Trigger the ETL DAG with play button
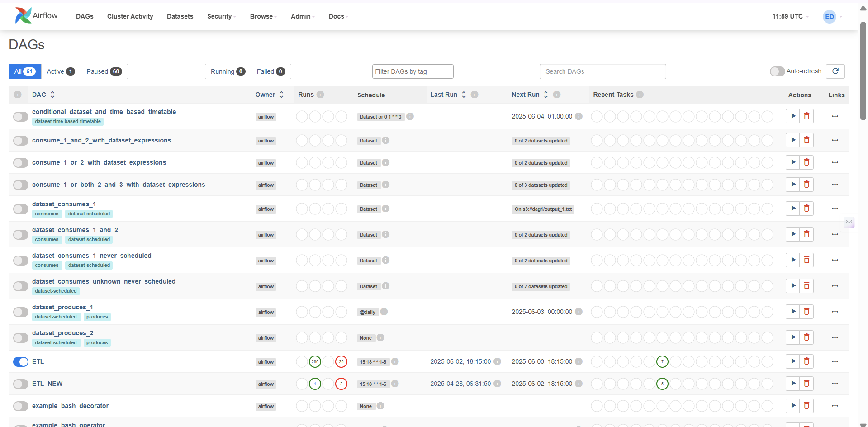 [792, 361]
